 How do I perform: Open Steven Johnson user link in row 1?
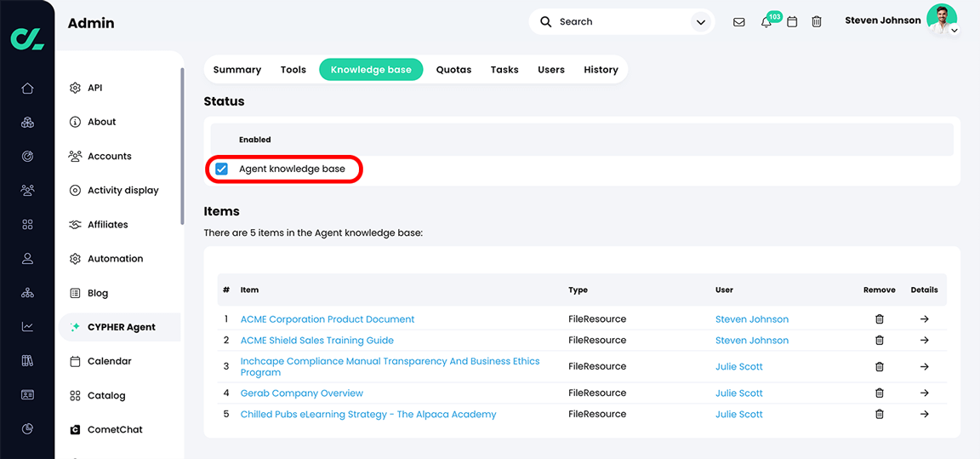click(752, 319)
